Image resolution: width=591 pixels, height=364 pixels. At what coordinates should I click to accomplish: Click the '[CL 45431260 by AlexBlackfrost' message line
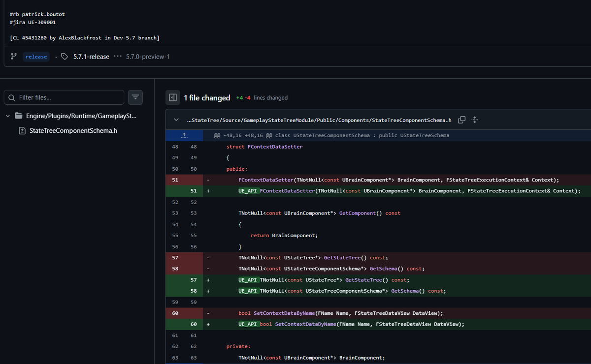point(84,38)
